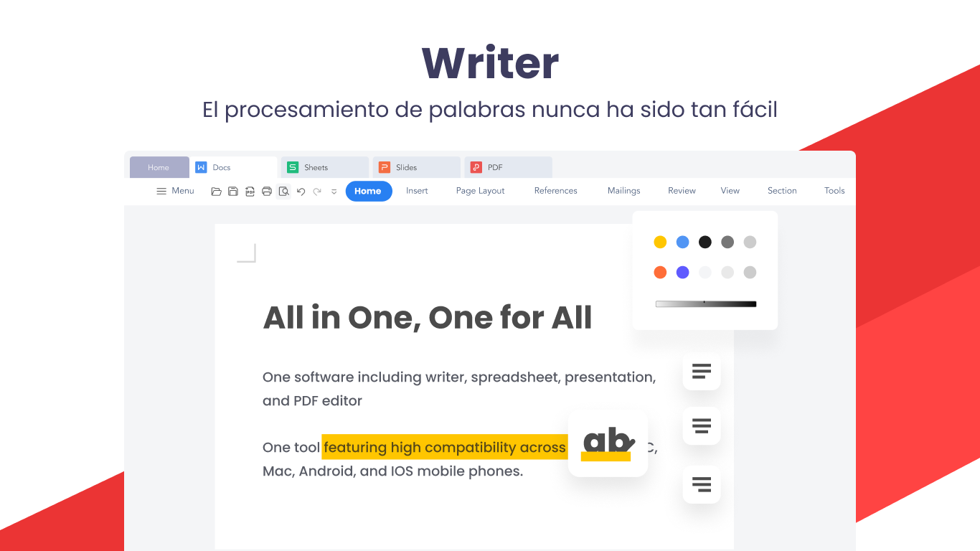Click the Export to PDF icon

point(250,191)
